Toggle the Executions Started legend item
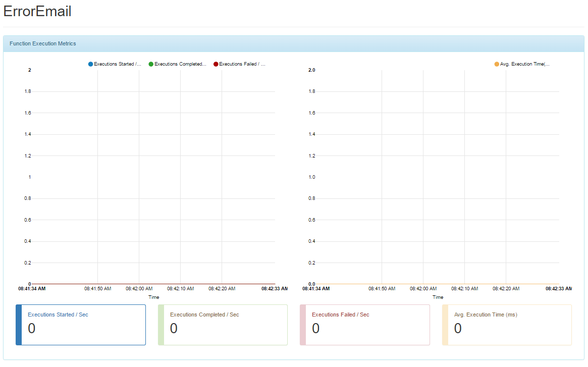 (x=115, y=64)
